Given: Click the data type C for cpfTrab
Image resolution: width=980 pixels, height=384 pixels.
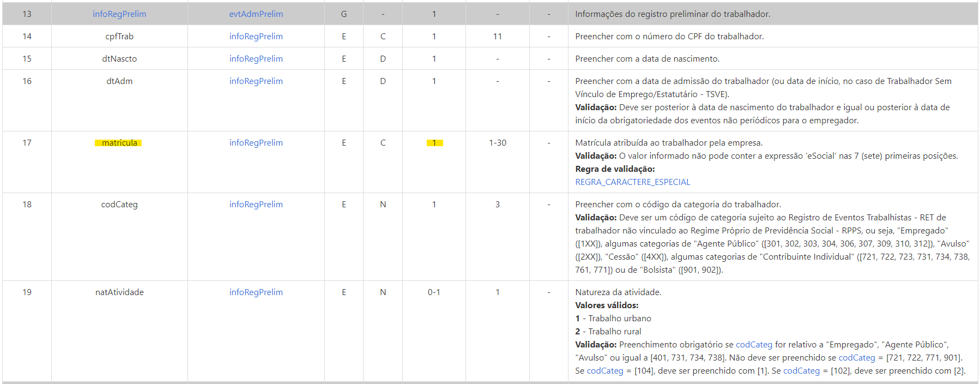Looking at the screenshot, I should tap(383, 37).
